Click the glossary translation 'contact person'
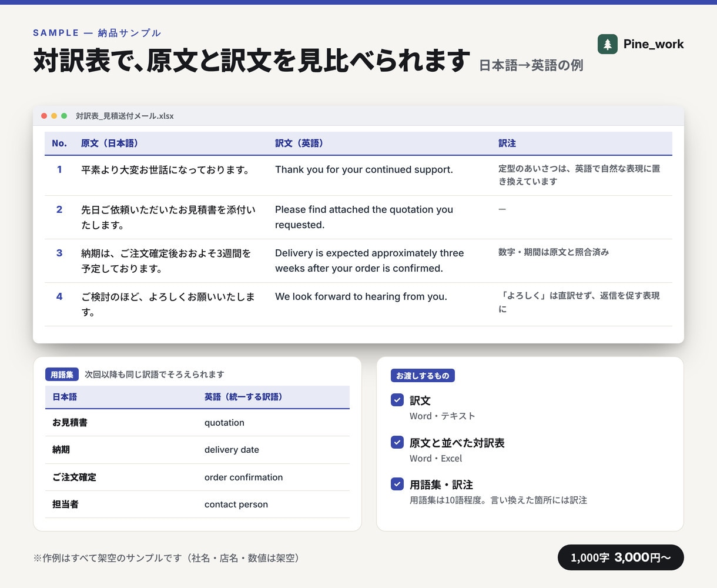 coord(236,505)
